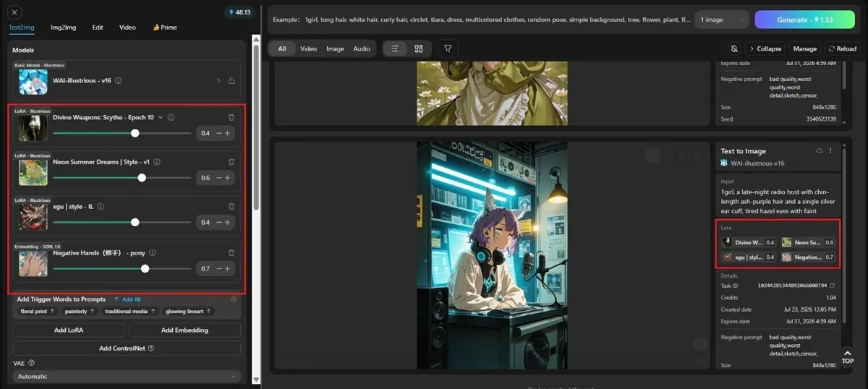Remove the xgu style LoRA with trash icon
868x389 pixels.
click(x=231, y=207)
